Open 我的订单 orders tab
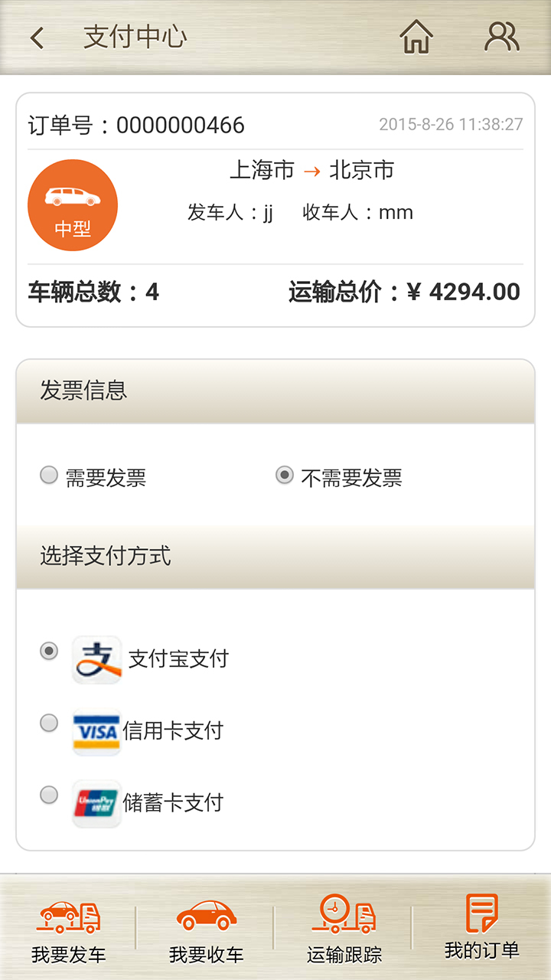Screen dimensions: 551x980 482,928
